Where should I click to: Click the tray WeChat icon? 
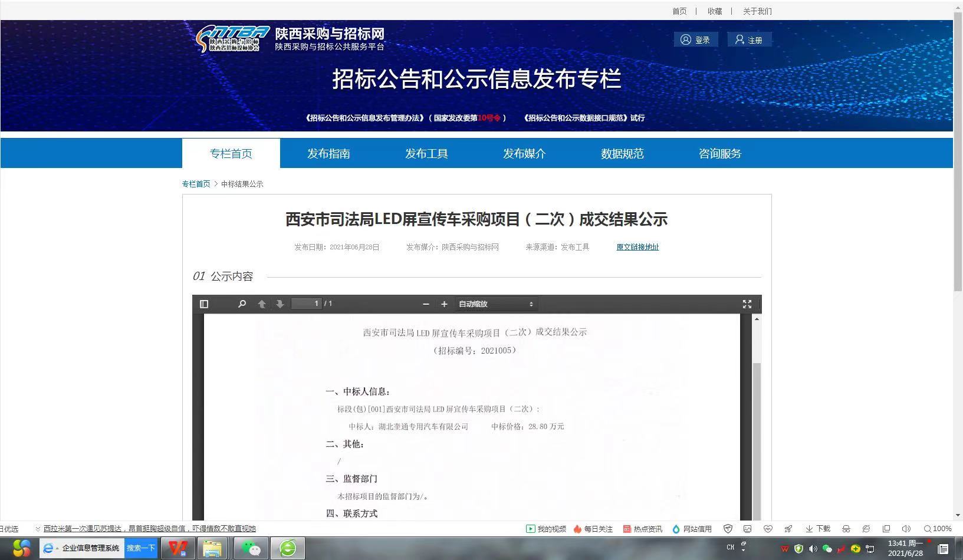coord(827,549)
